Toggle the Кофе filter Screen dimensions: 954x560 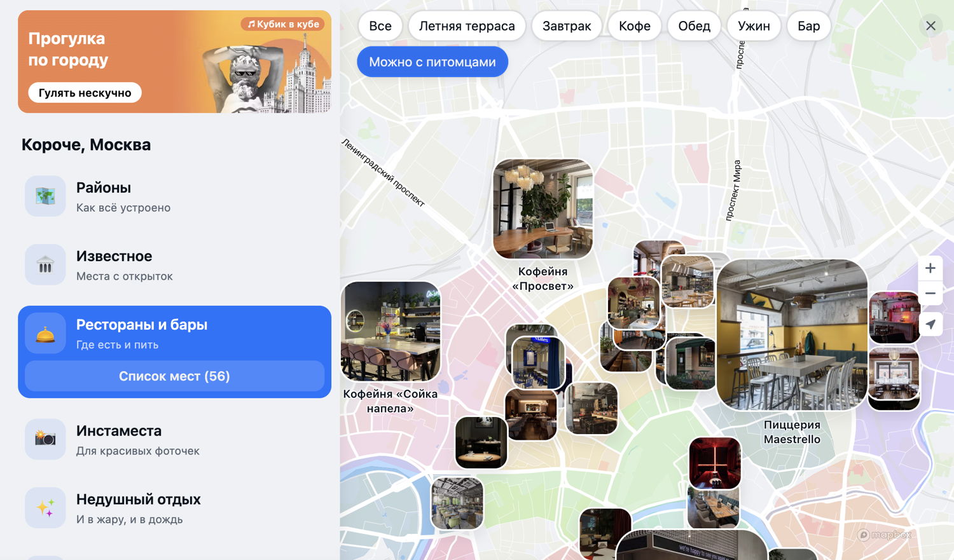point(635,26)
